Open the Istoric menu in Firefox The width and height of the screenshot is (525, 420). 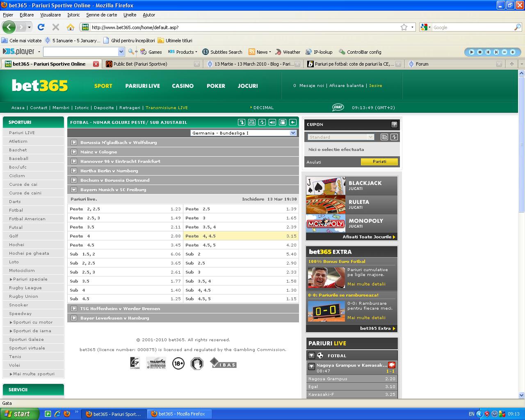[x=73, y=15]
